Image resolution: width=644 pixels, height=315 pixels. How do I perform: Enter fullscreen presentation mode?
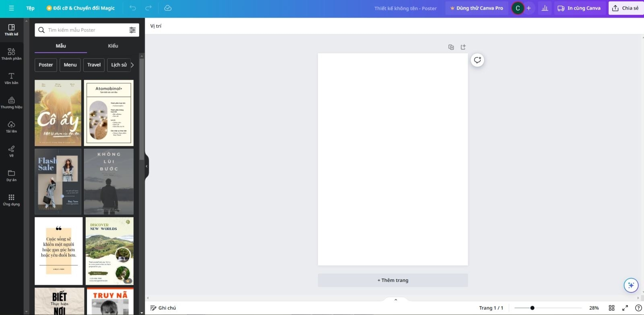[625, 308]
